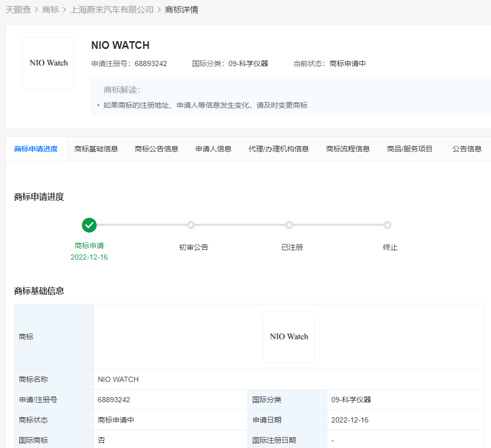The image size is (491, 448).
Task: Click the 68893242 number in the table
Action: [x=114, y=400]
